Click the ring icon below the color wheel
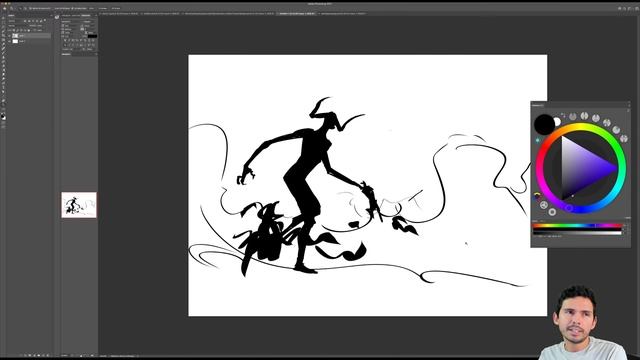Screen dimensions: 640x360 552,211
